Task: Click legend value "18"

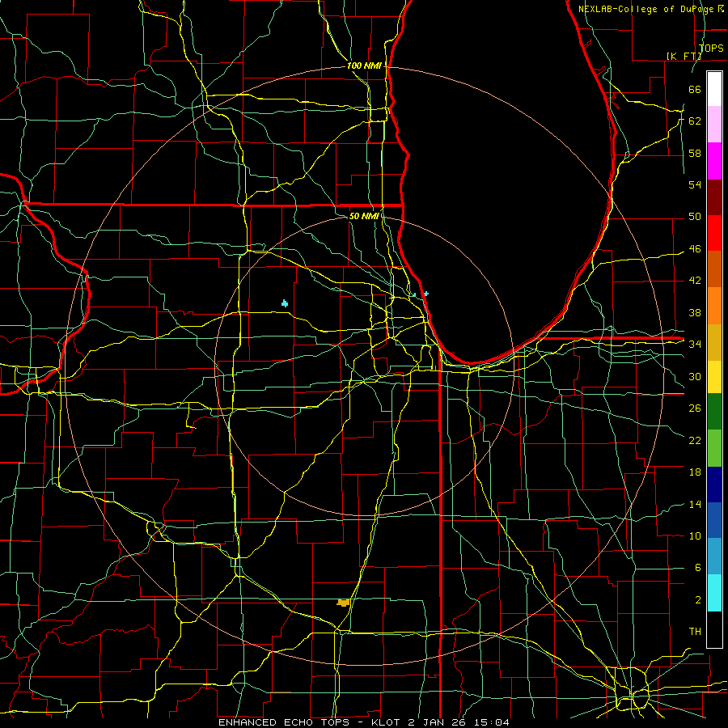Action: [x=695, y=472]
